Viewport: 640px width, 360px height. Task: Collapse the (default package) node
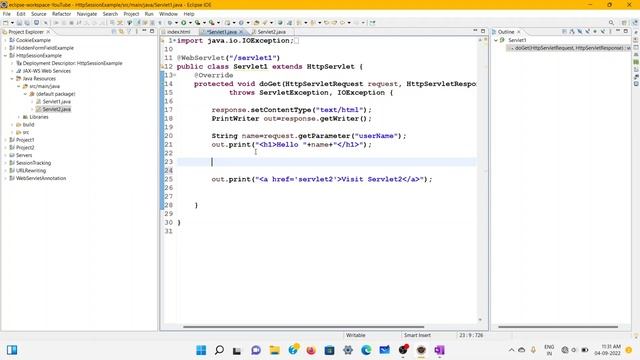coord(25,94)
